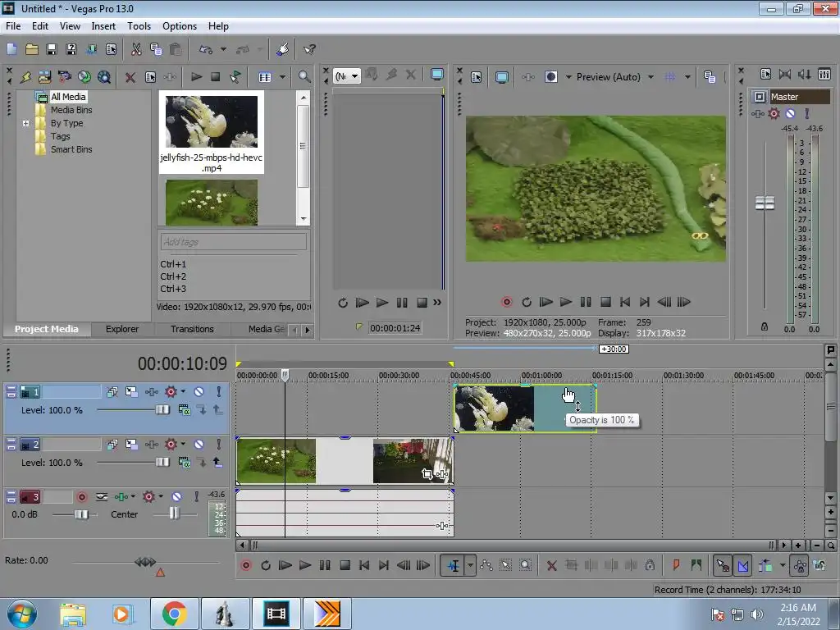Expand the By Type media bin

tap(26, 123)
